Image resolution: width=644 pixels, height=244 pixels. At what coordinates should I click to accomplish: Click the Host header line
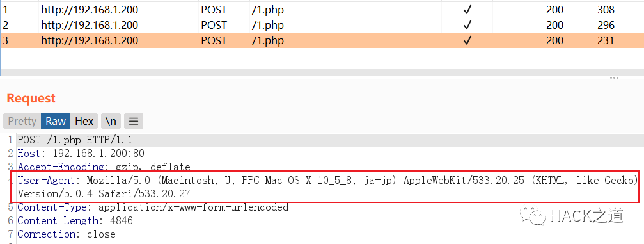point(81,154)
